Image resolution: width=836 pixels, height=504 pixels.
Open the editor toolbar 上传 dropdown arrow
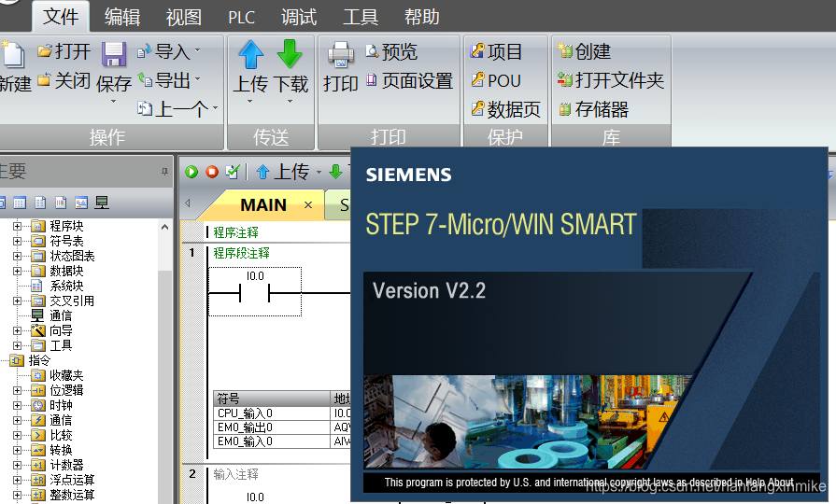pyautogui.click(x=319, y=172)
